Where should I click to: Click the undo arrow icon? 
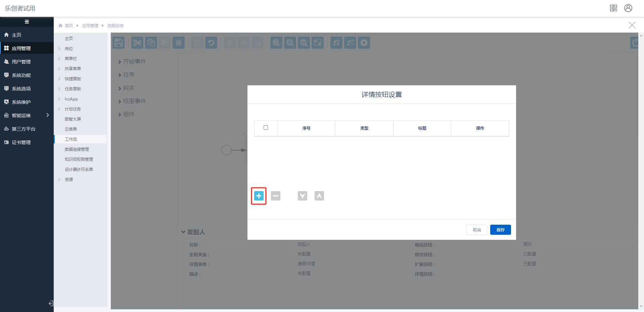coord(211,43)
